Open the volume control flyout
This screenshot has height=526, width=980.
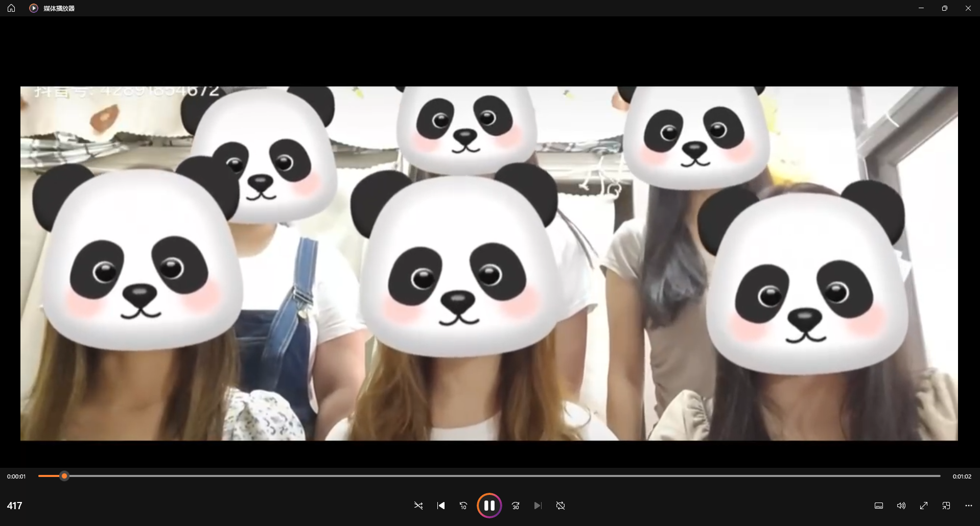(x=901, y=506)
